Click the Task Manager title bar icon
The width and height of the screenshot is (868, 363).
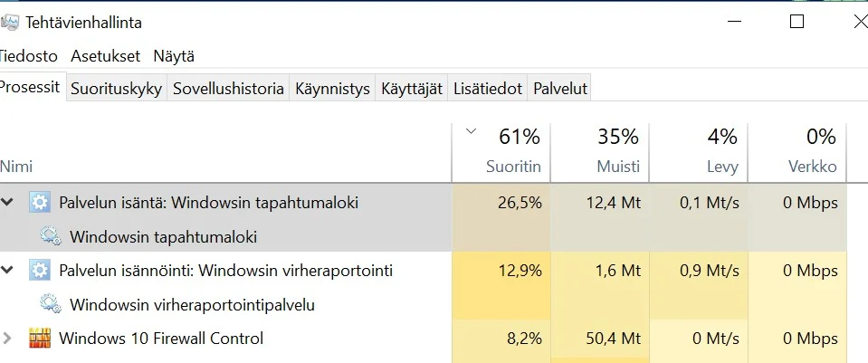(11, 22)
